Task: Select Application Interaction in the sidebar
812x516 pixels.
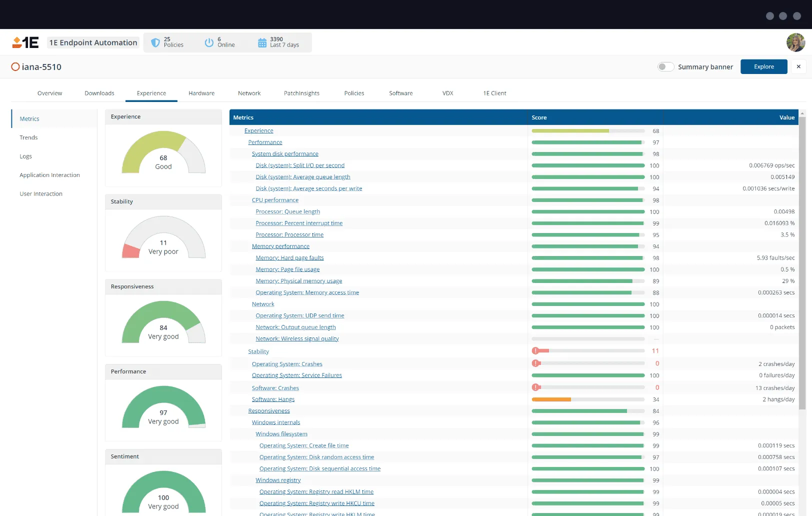Action: [49, 174]
